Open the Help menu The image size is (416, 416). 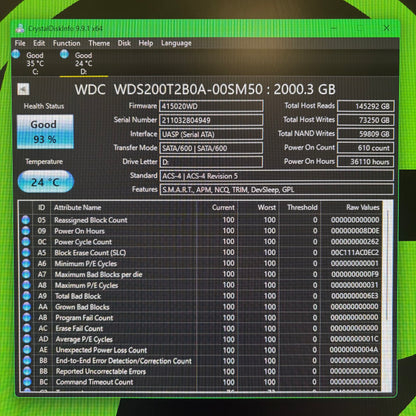146,43
